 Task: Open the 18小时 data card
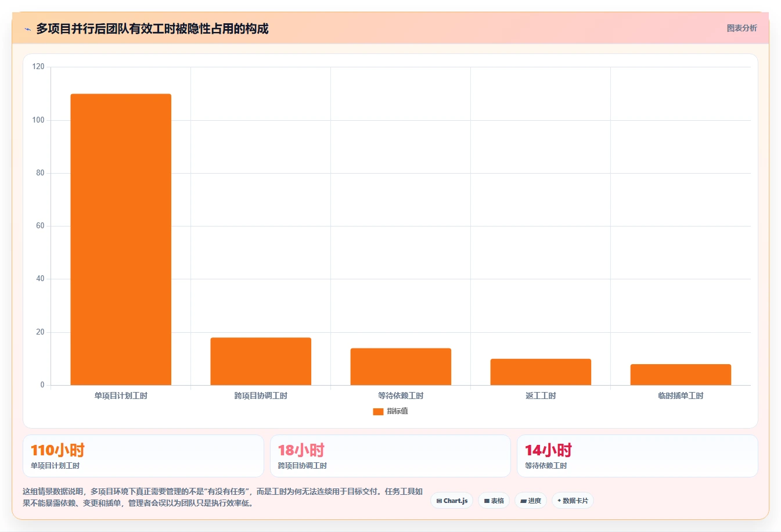click(x=390, y=456)
